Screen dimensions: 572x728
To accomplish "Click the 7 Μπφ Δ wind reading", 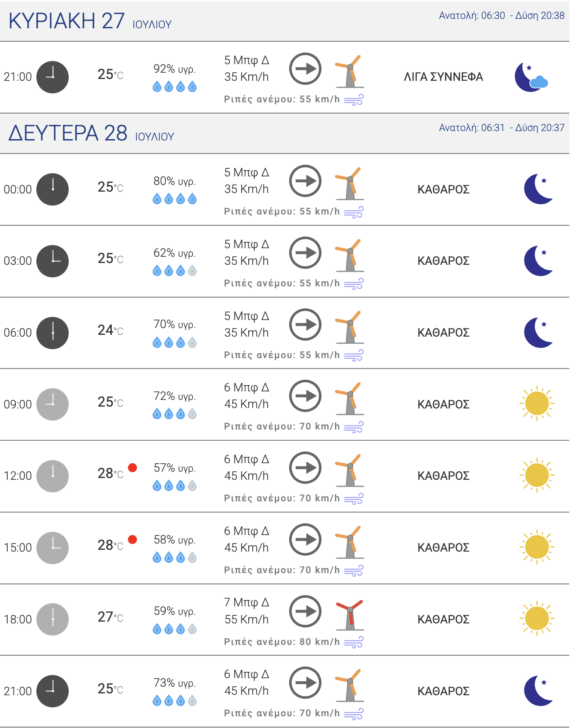I will pyautogui.click(x=246, y=602).
